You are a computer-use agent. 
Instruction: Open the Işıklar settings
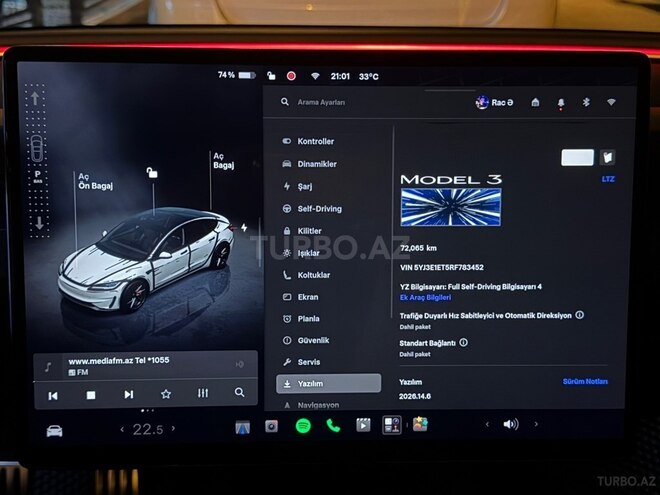301,253
